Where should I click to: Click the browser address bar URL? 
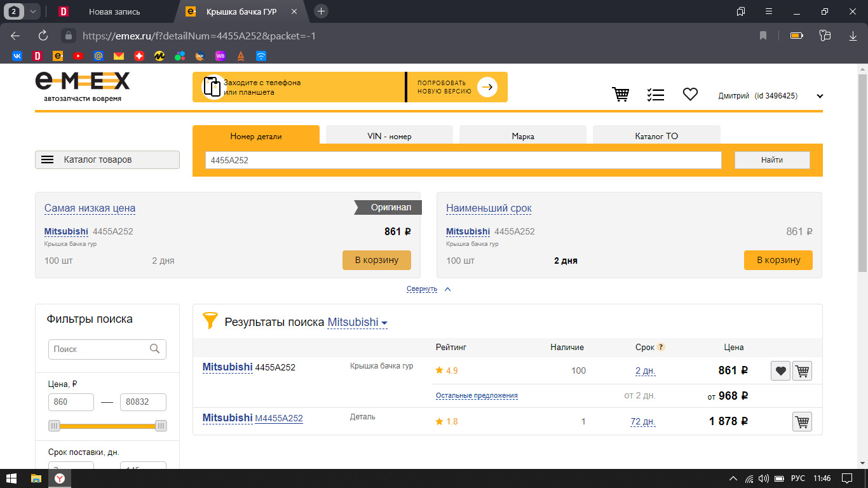199,36
